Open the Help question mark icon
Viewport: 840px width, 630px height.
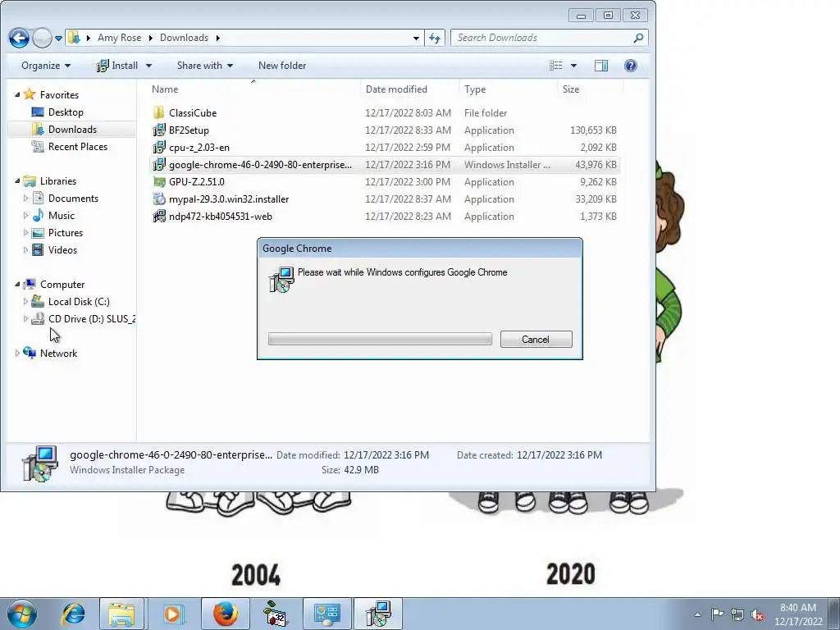631,66
